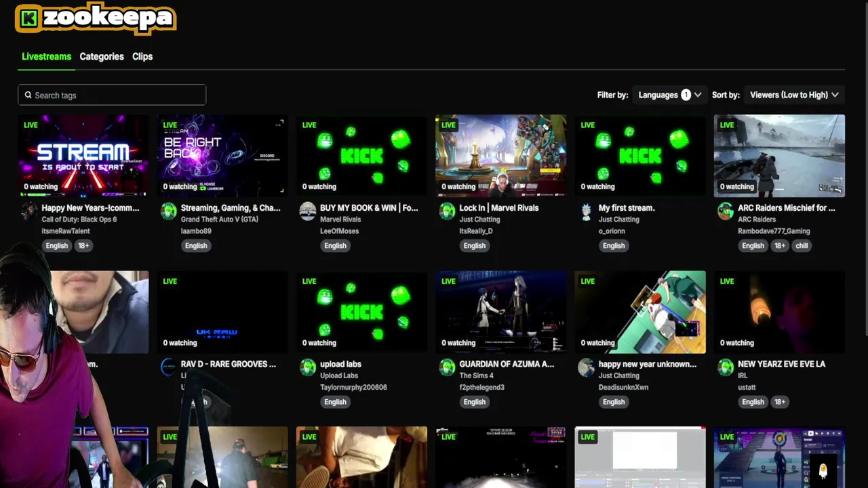Click 'Lock In | Marvel Rivals' title

[x=499, y=208]
